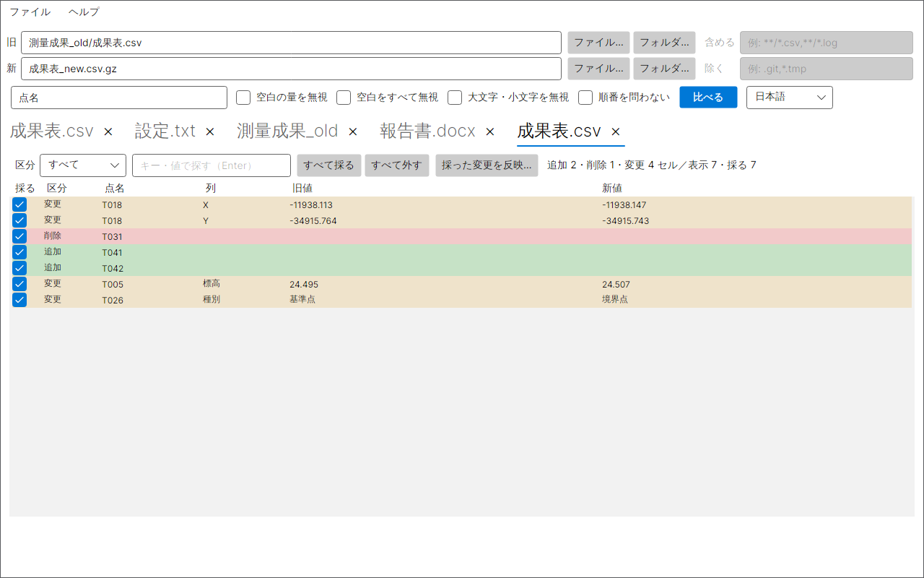
Task: Uncheck the 採る box for T018 X row
Action: pyautogui.click(x=19, y=204)
